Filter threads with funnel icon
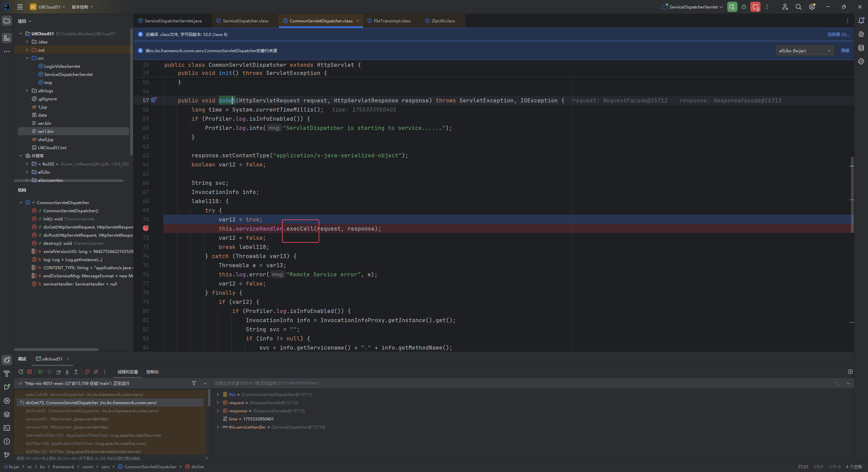Screen dimensions: 868x472 (194, 383)
